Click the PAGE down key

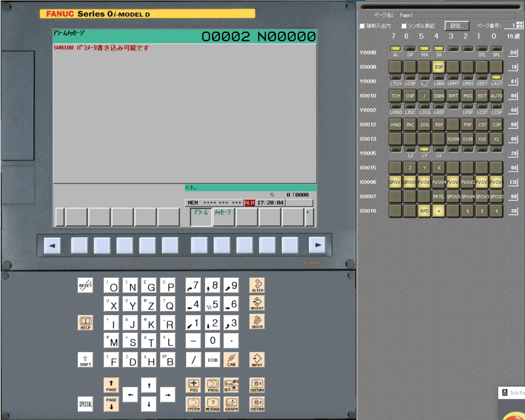tap(111, 404)
